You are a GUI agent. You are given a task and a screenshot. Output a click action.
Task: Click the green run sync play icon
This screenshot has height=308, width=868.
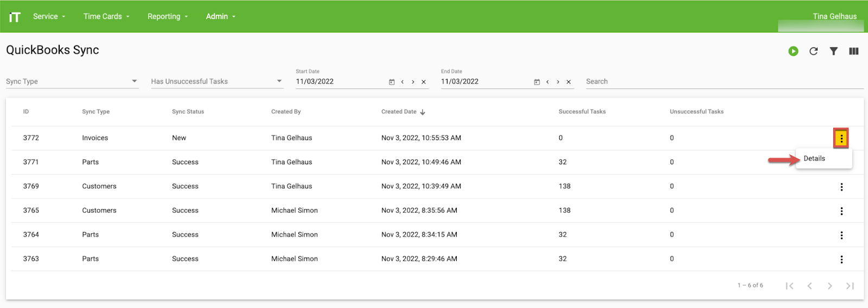pyautogui.click(x=793, y=51)
